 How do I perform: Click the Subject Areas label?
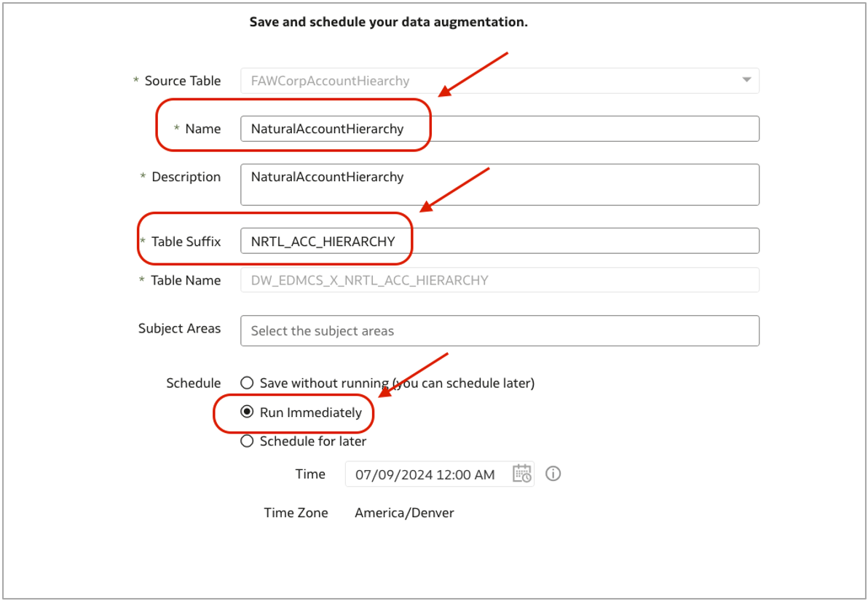point(179,328)
